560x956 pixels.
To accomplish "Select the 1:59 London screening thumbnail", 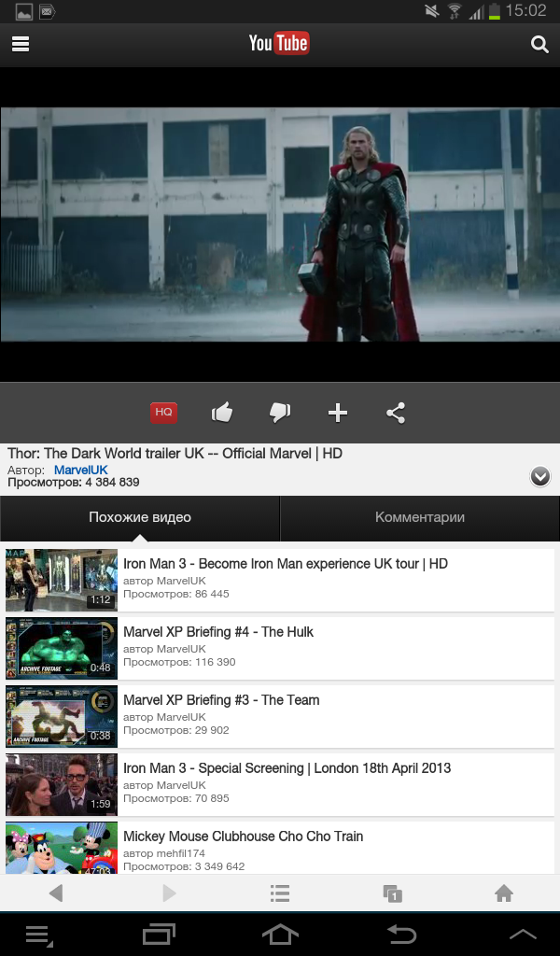I will point(62,784).
